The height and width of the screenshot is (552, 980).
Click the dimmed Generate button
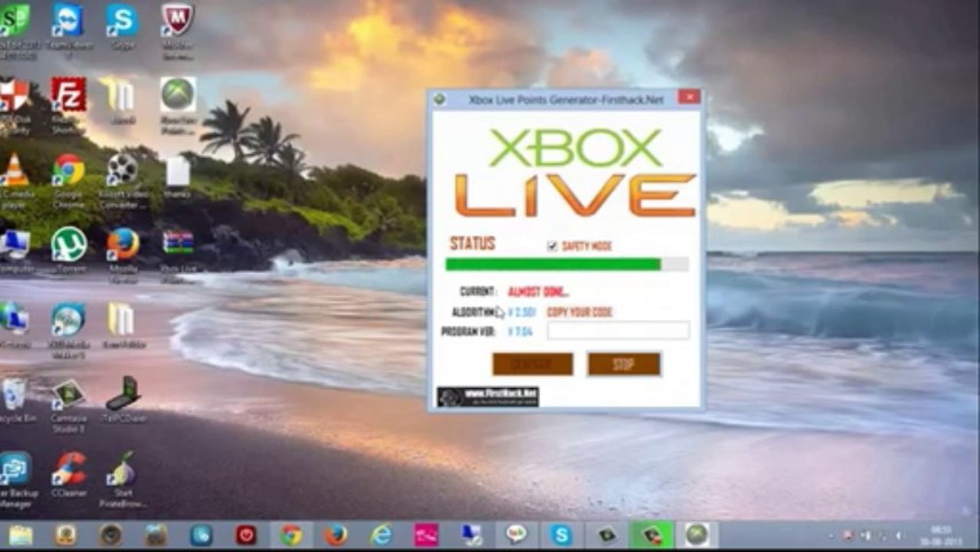(533, 364)
